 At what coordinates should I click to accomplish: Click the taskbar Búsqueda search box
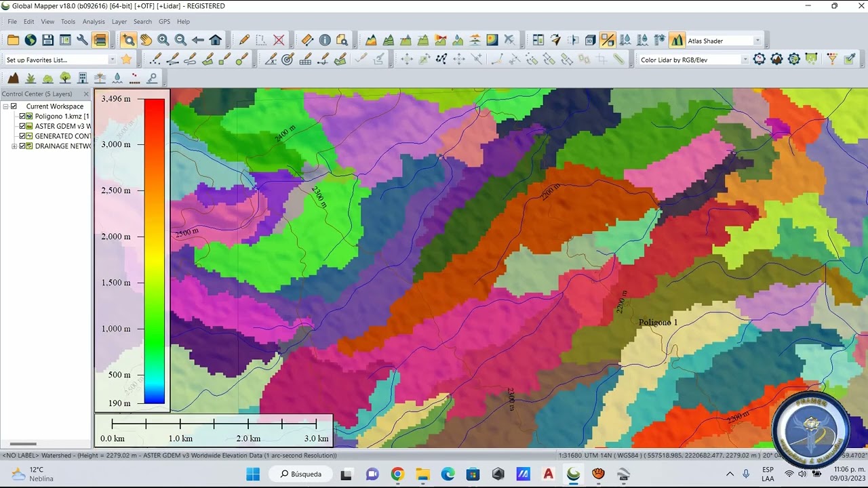pos(300,474)
